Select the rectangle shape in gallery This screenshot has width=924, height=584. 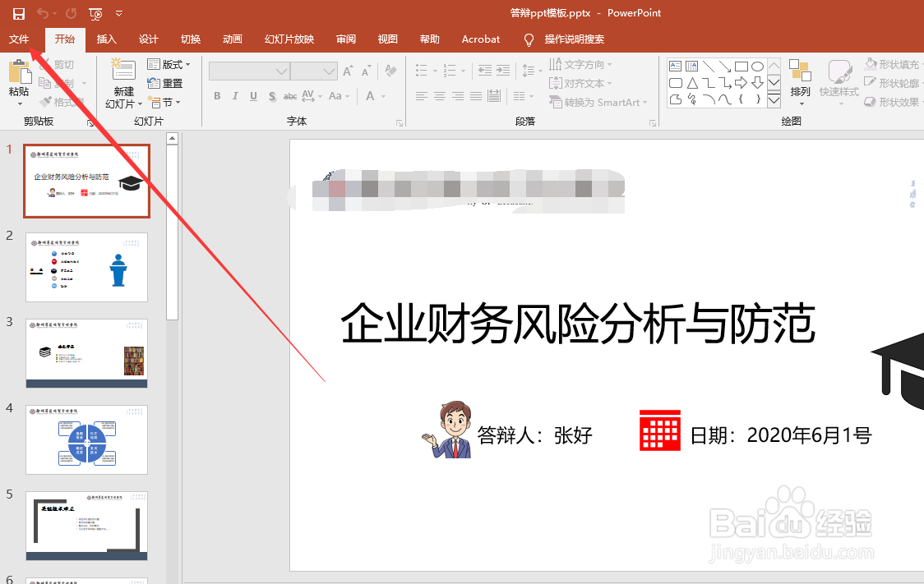(x=742, y=66)
